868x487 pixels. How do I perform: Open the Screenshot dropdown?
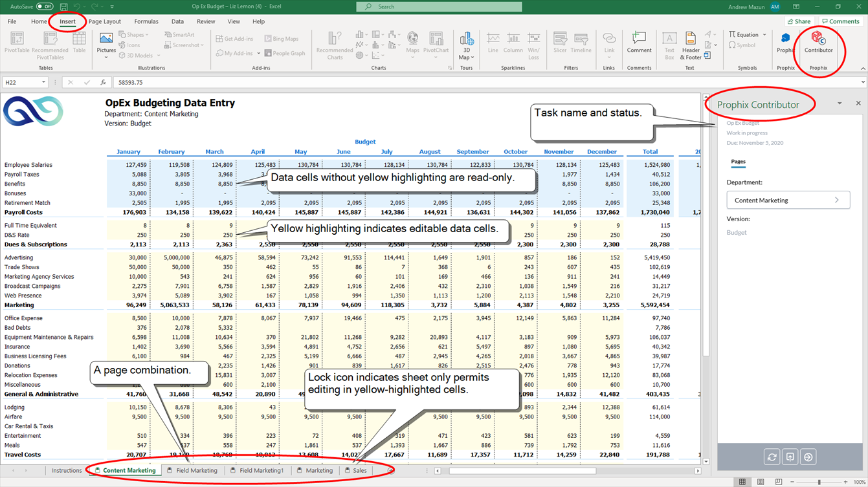(183, 45)
